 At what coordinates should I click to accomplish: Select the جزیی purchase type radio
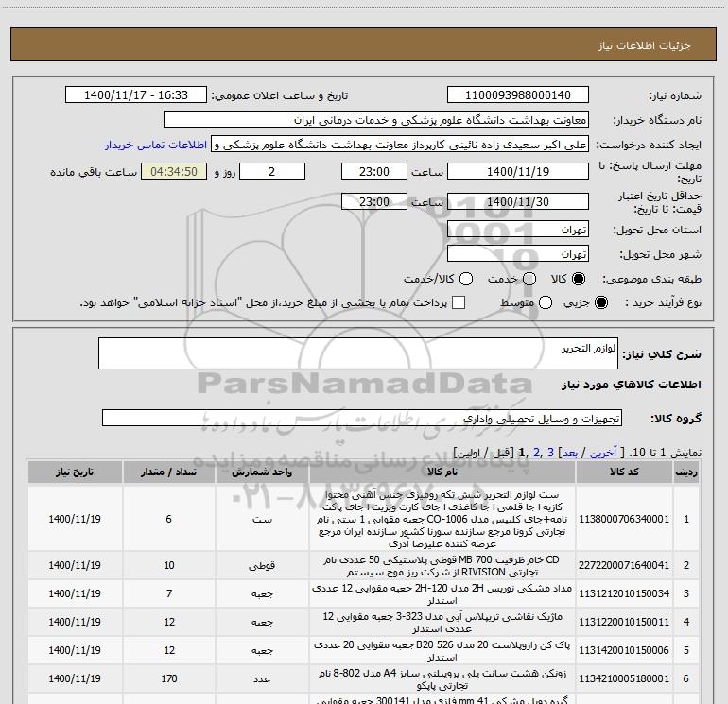pos(600,302)
